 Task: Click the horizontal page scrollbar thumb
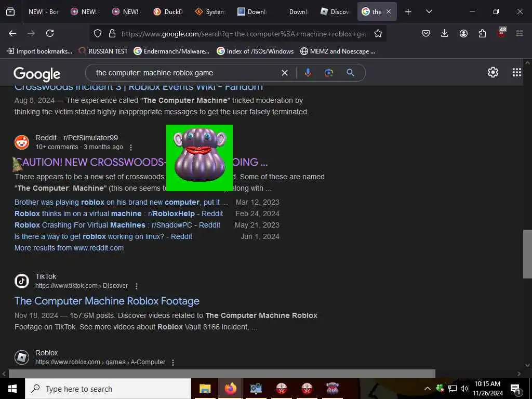point(222,374)
